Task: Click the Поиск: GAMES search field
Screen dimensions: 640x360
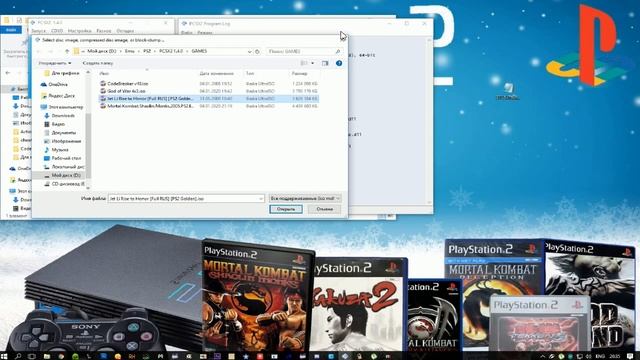Action: [x=301, y=51]
